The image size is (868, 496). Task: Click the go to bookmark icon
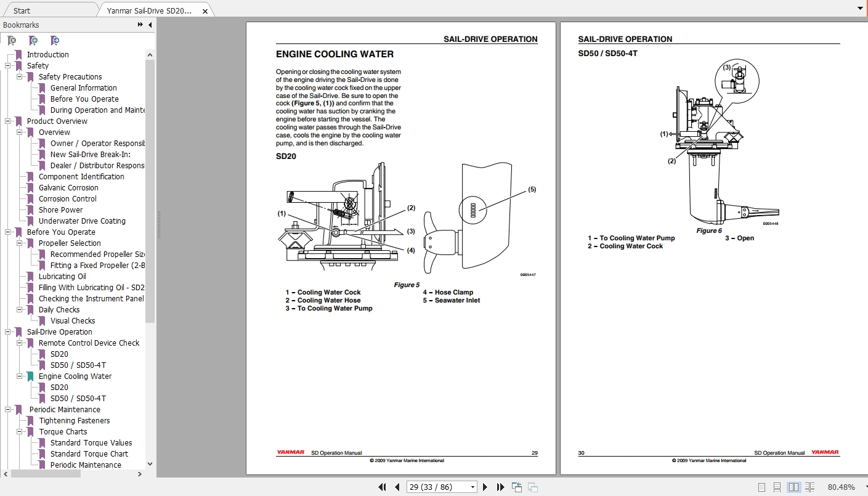coord(54,40)
